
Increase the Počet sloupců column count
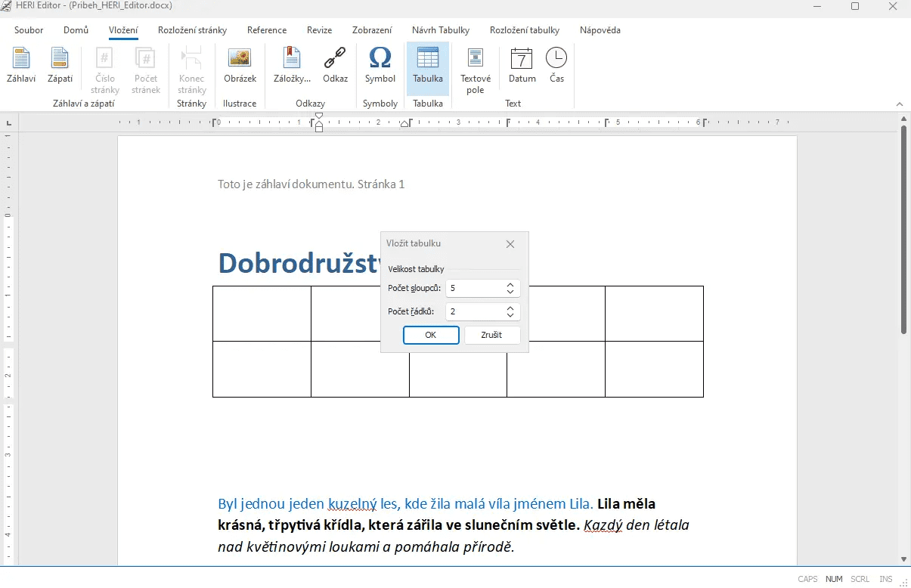[510, 285]
